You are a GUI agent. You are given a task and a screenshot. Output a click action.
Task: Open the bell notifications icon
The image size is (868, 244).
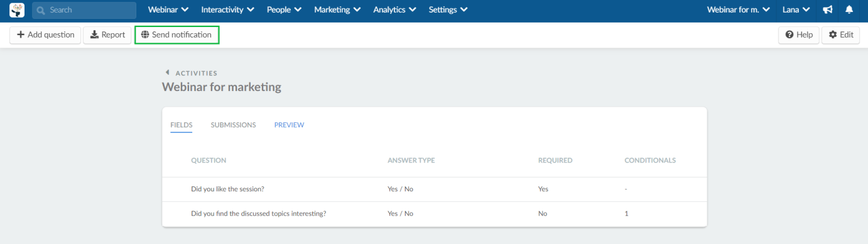[849, 10]
